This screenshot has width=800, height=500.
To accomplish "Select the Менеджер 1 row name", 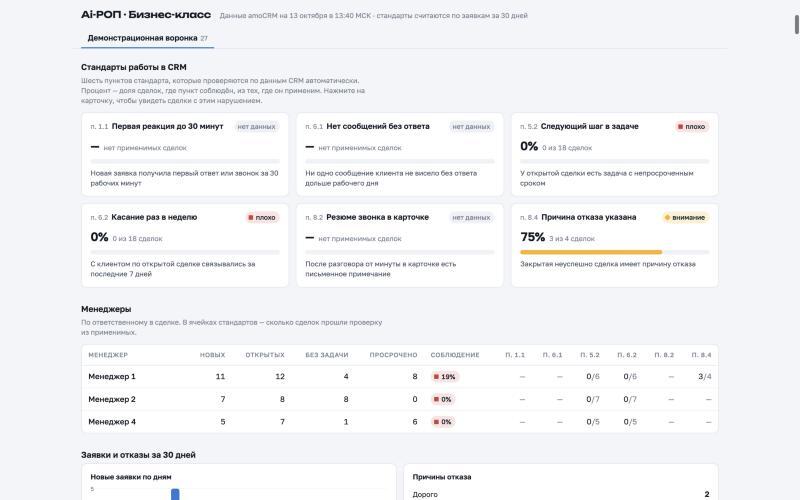I will pyautogui.click(x=112, y=377).
